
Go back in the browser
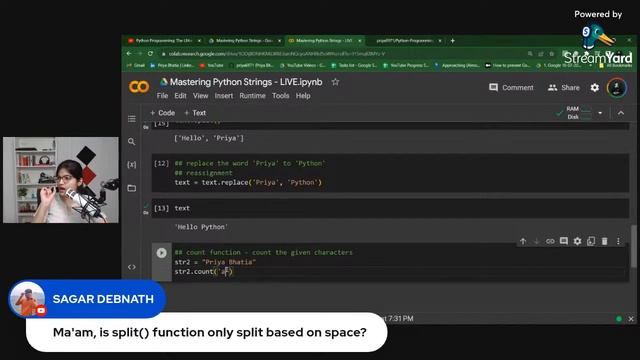(129, 53)
